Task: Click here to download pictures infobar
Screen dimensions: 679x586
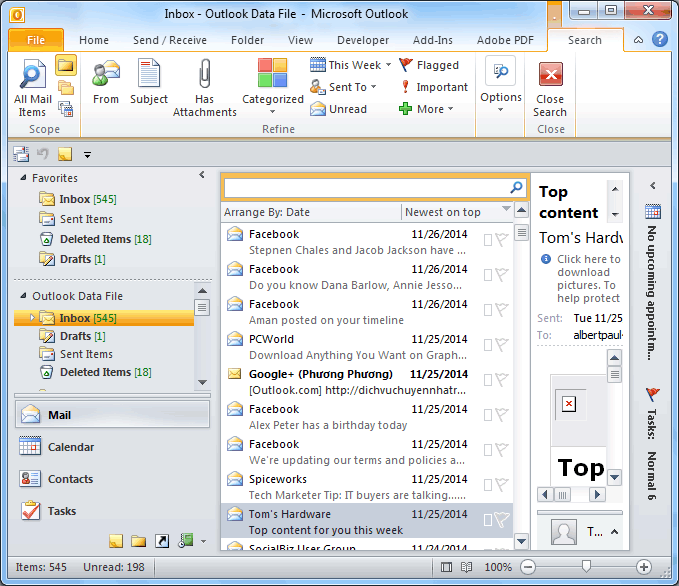Action: pyautogui.click(x=581, y=278)
